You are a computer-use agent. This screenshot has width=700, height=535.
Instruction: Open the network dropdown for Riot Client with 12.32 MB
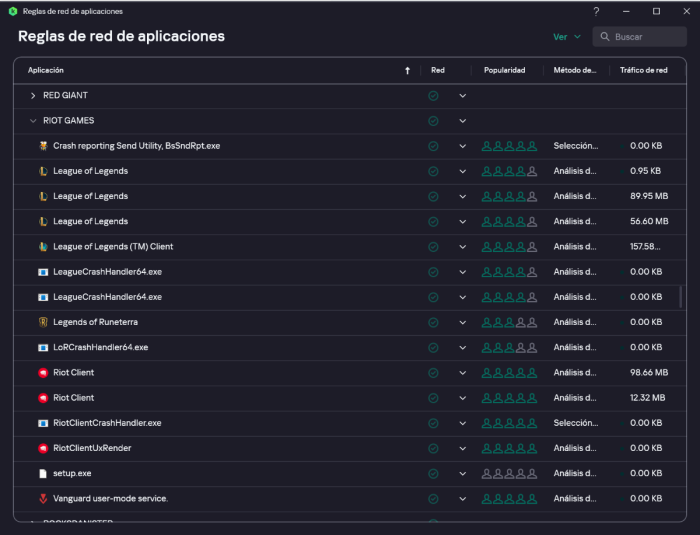(462, 398)
